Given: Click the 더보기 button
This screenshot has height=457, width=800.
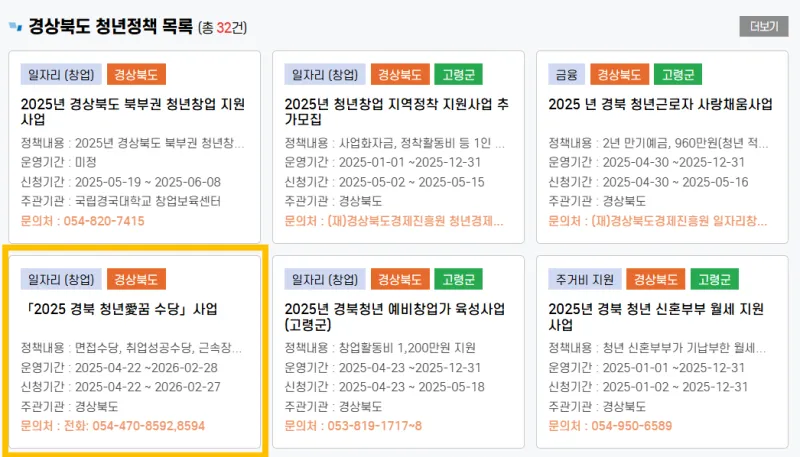Looking at the screenshot, I should [x=764, y=27].
